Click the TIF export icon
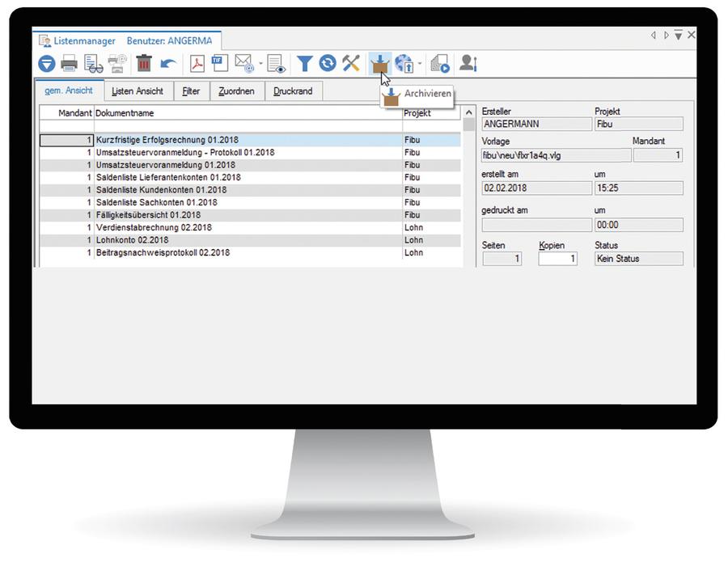This screenshot has height=575, width=728. [x=220, y=63]
